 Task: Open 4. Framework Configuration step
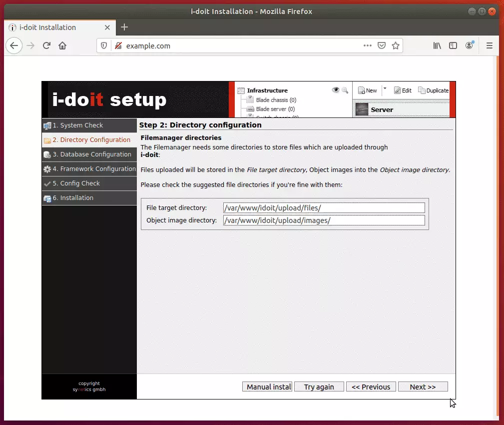(89, 169)
